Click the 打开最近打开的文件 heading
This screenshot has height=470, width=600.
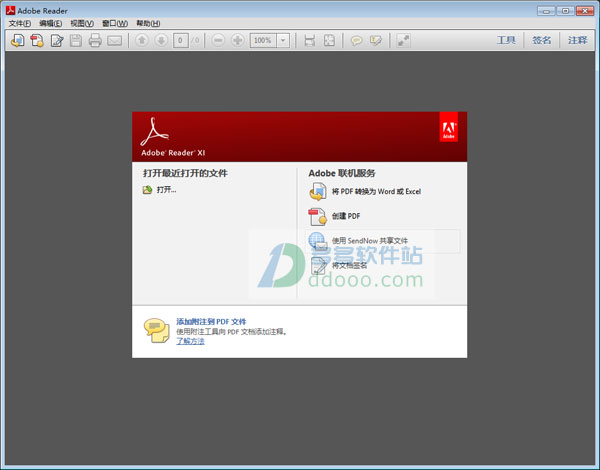(x=185, y=173)
